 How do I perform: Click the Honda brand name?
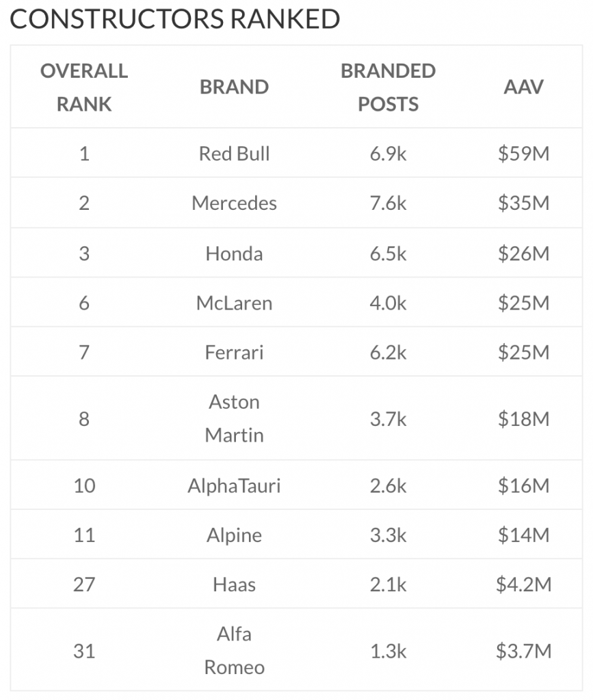click(x=234, y=254)
